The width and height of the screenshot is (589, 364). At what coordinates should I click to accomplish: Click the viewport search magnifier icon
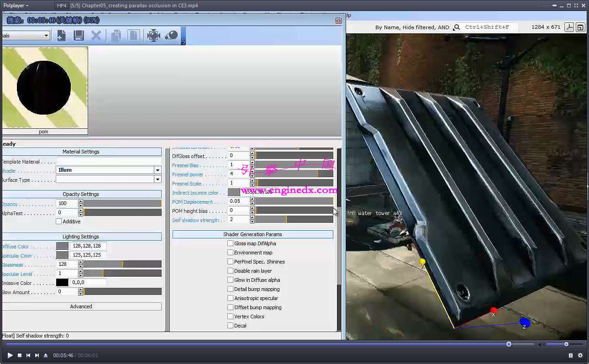point(457,27)
